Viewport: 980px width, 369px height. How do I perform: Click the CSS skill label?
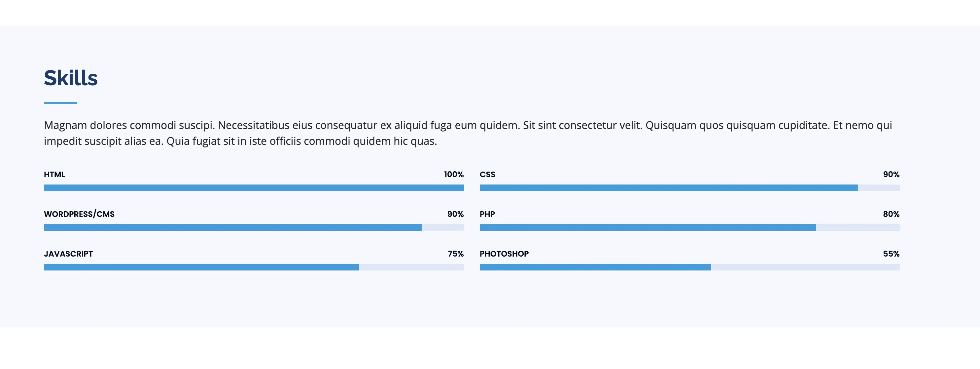point(487,174)
